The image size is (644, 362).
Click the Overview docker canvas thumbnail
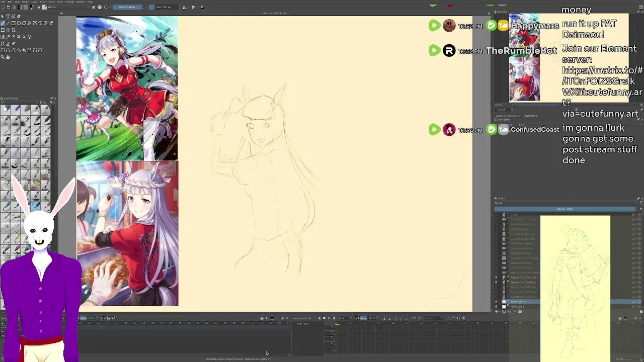pos(569,58)
